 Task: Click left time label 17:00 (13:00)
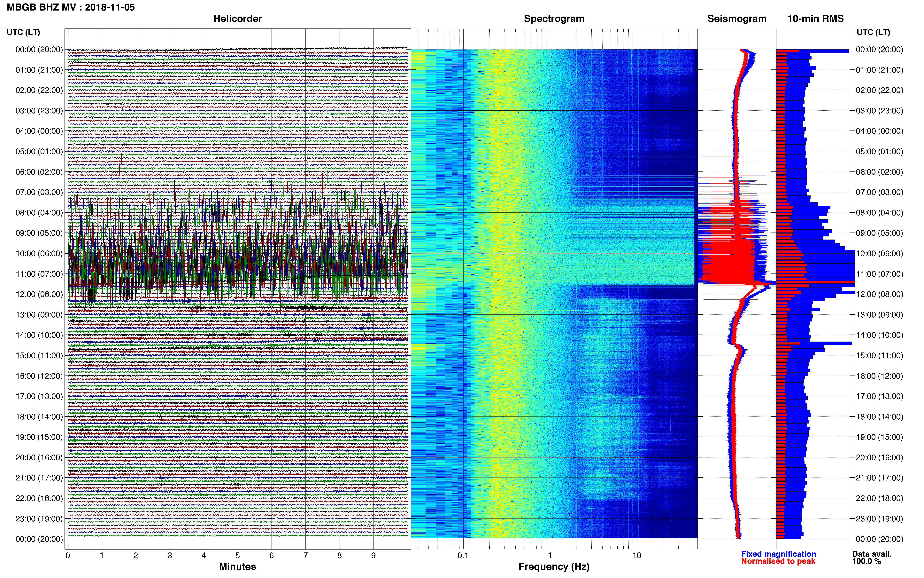[x=39, y=396]
